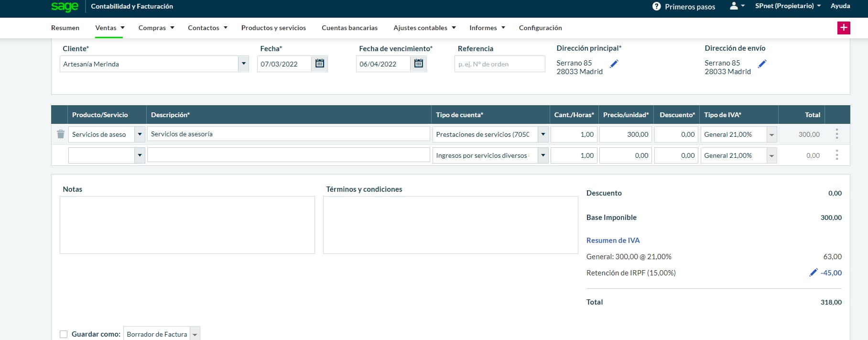This screenshot has width=868, height=340.
Task: Expand the Cliente dropdown
Action: 243,64
